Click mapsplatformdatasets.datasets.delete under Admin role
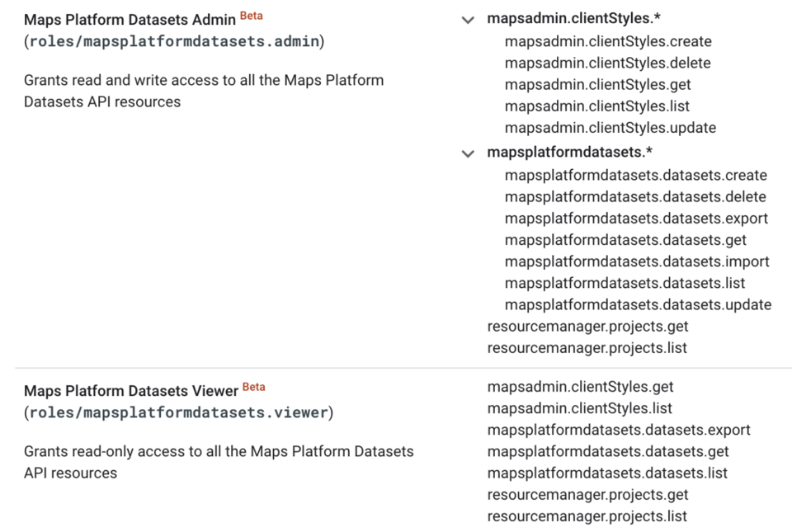 pyautogui.click(x=635, y=197)
